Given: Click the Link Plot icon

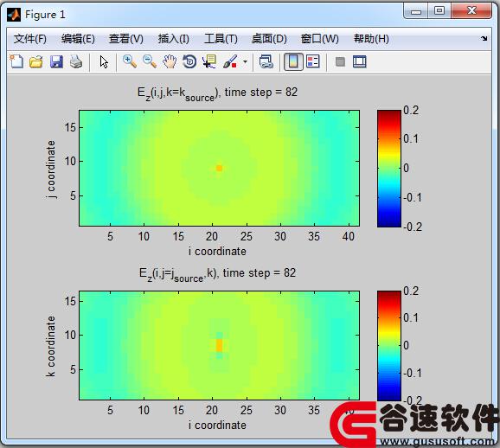Looking at the screenshot, I should point(266,61).
